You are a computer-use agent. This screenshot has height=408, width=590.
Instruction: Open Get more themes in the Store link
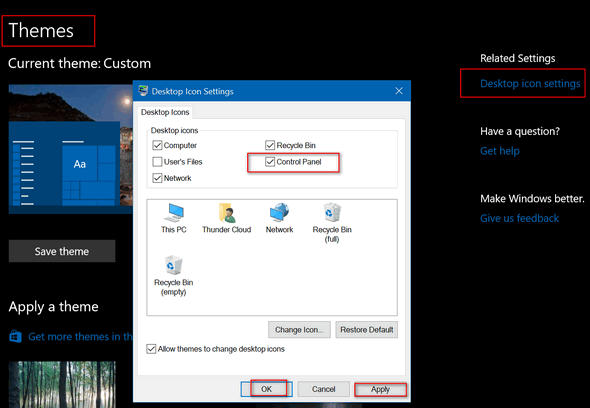pyautogui.click(x=81, y=336)
